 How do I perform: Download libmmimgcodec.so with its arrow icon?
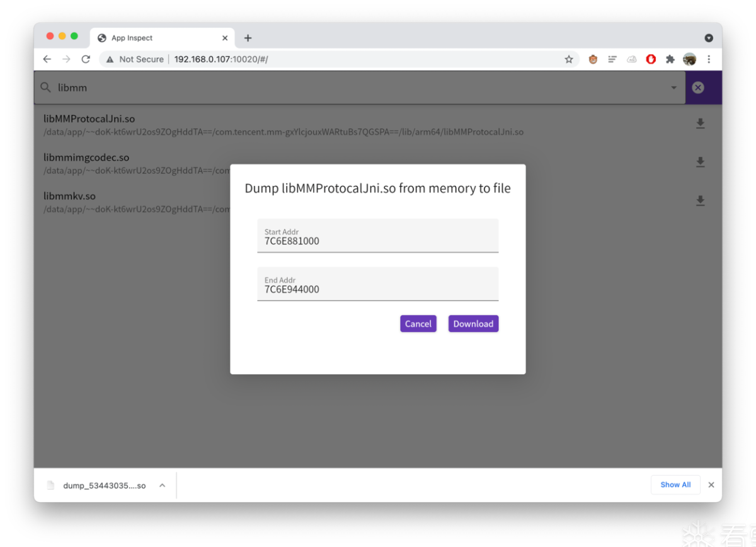coord(700,162)
